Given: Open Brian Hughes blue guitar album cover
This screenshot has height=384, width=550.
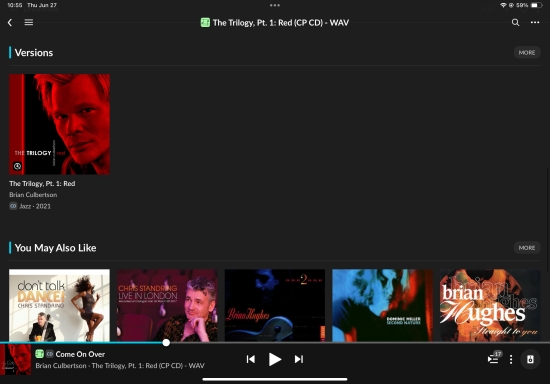Looking at the screenshot, I should (275, 305).
